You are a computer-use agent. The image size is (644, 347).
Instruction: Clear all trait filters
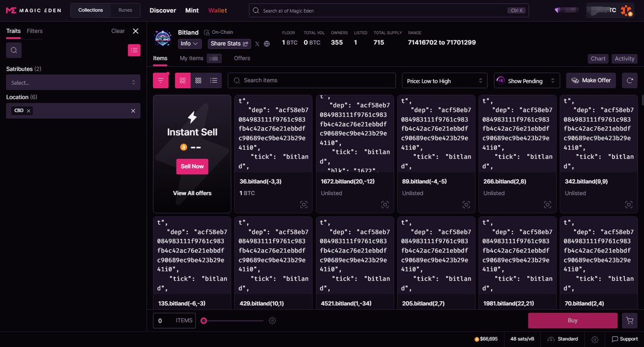[x=118, y=31]
